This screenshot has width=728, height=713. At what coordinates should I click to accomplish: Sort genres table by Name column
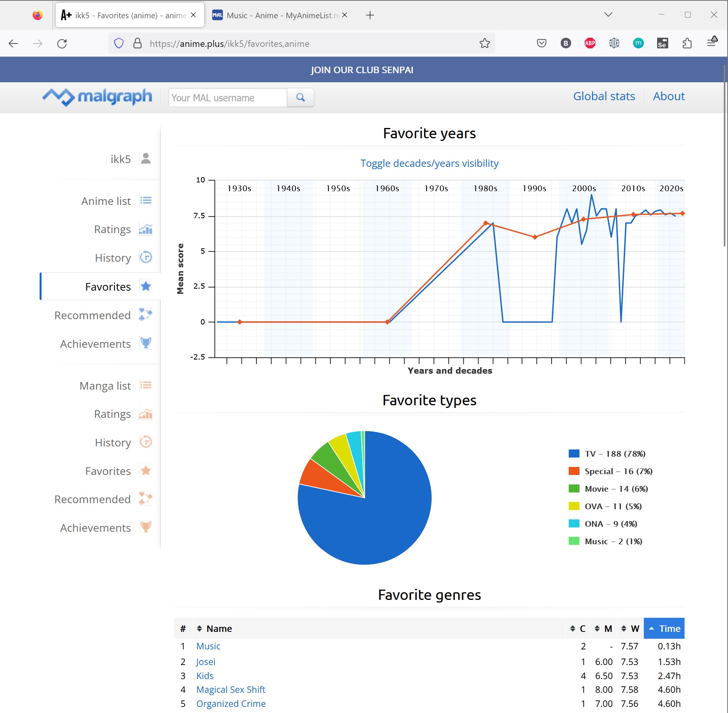tap(219, 628)
